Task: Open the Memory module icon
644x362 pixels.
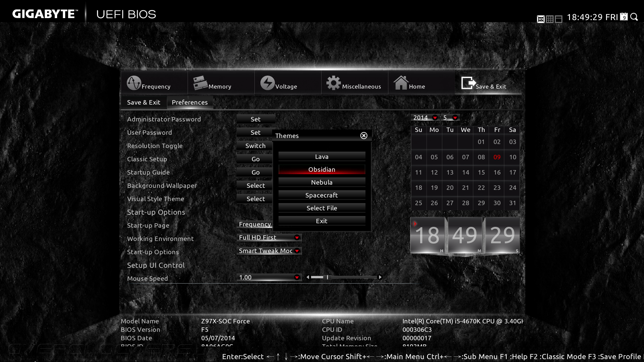Action: pos(200,83)
